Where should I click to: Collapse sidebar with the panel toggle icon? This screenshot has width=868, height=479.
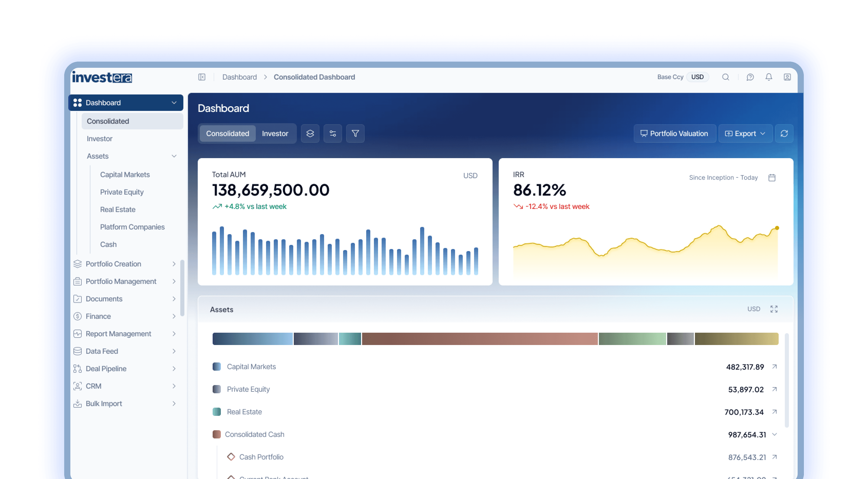tap(202, 77)
